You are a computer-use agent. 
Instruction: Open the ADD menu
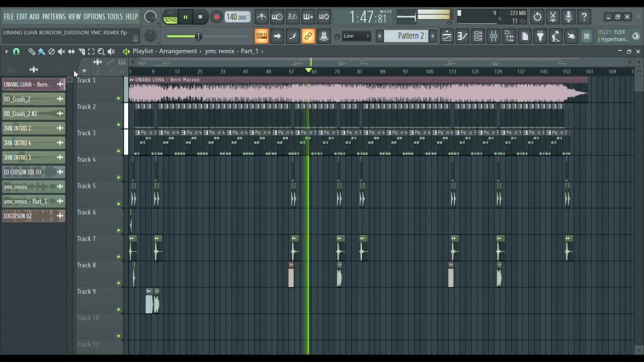tap(34, 17)
